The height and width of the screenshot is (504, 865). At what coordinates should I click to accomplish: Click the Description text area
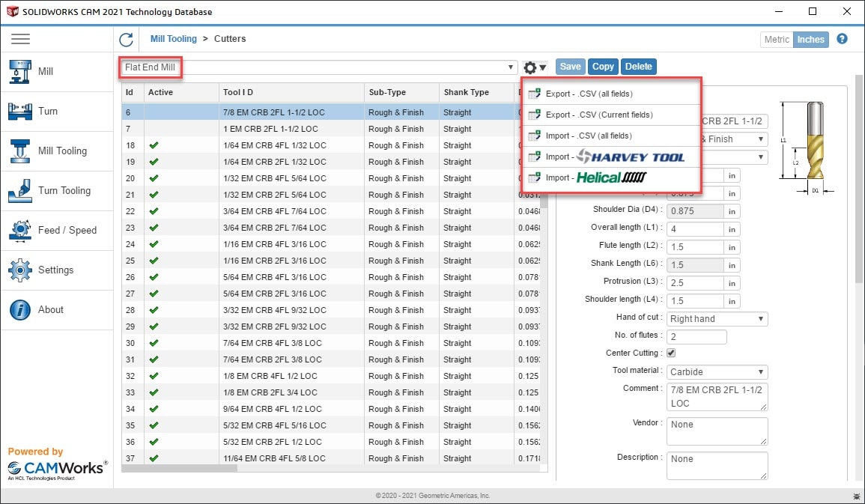coord(717,466)
